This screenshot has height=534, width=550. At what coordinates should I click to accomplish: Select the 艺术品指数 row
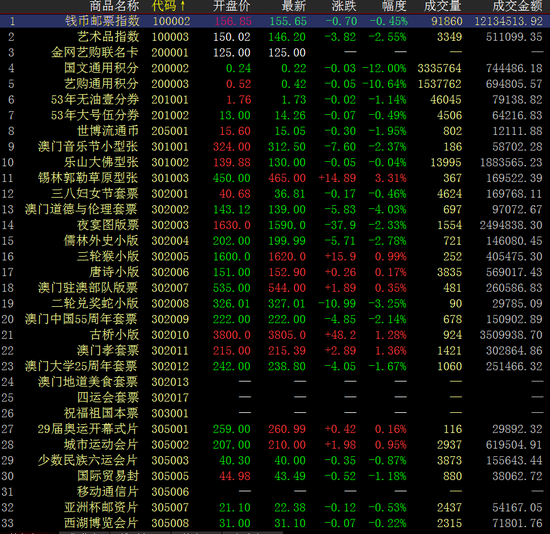click(275, 37)
